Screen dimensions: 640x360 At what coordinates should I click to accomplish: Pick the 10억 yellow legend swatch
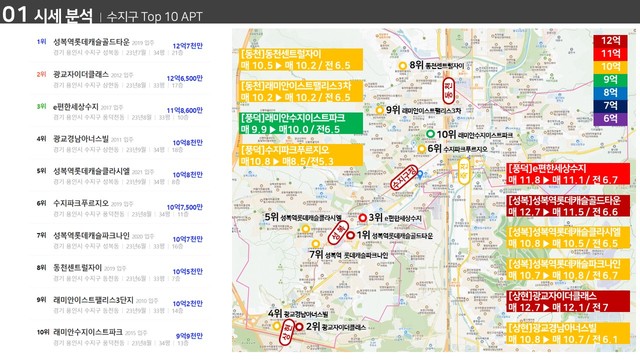(x=611, y=67)
